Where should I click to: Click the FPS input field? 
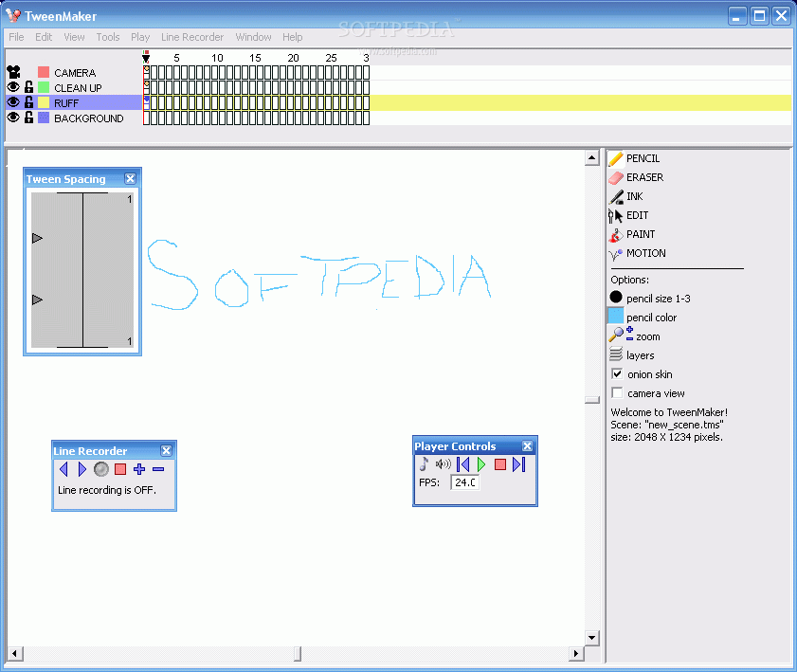click(464, 481)
